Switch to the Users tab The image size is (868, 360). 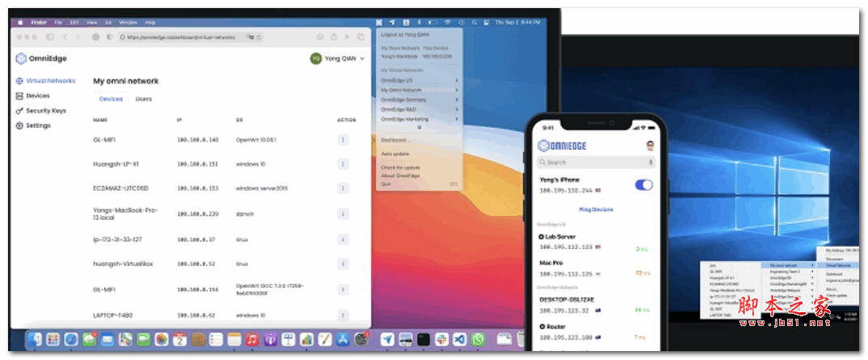click(143, 99)
